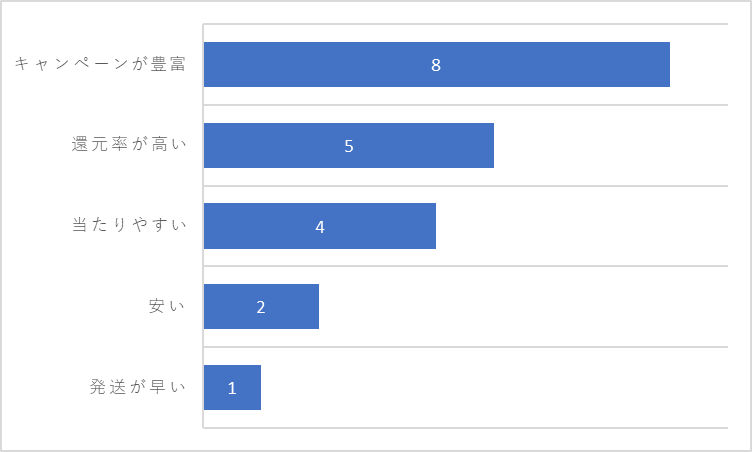Click the bar with value 4

click(320, 226)
